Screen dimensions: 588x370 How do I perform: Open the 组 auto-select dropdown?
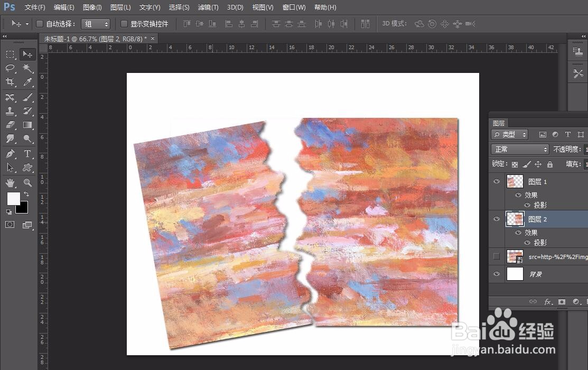[96, 24]
